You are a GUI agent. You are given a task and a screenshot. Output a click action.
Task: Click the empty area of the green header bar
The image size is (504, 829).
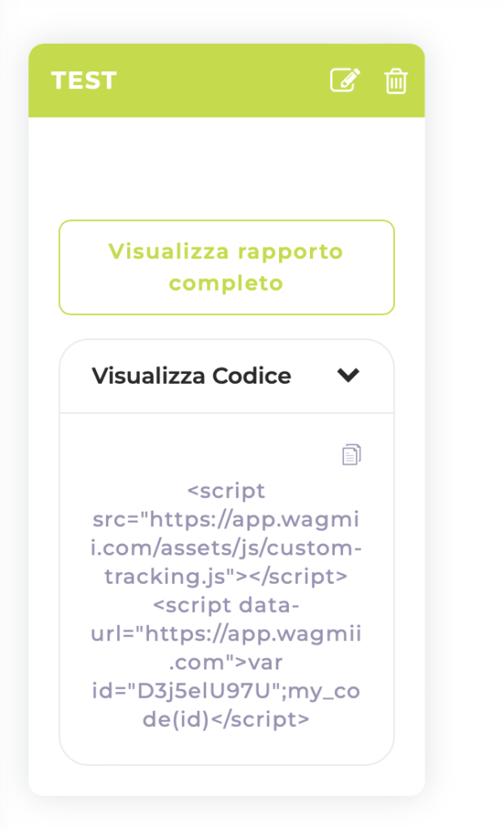click(222, 80)
